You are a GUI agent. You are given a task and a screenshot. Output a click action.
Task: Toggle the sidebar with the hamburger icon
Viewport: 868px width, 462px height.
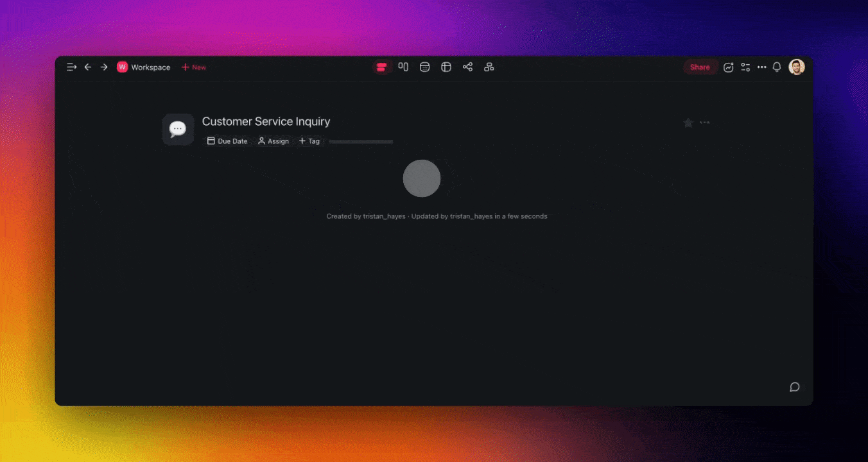71,67
